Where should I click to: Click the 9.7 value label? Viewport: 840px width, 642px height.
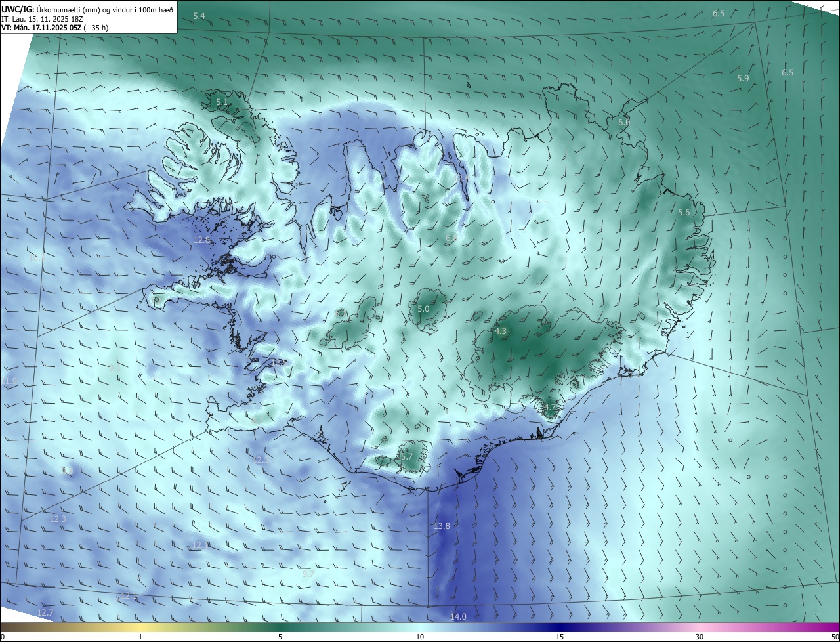click(308, 574)
